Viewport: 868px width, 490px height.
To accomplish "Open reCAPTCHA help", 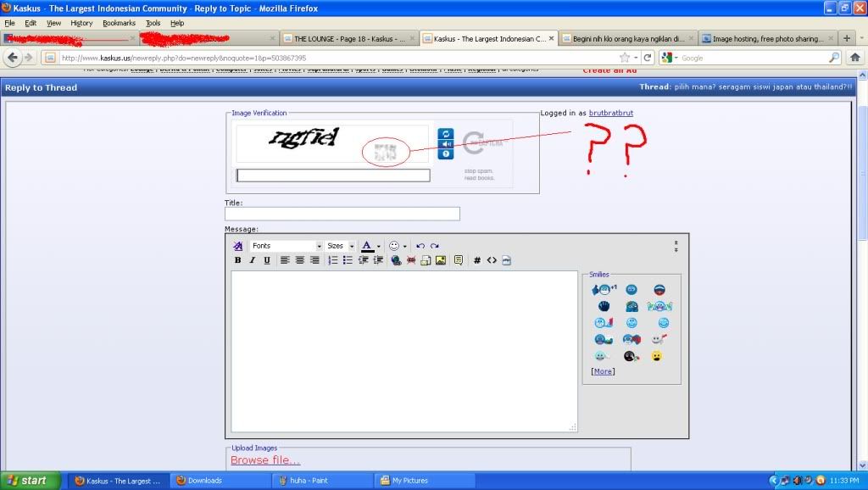I will coord(446,154).
